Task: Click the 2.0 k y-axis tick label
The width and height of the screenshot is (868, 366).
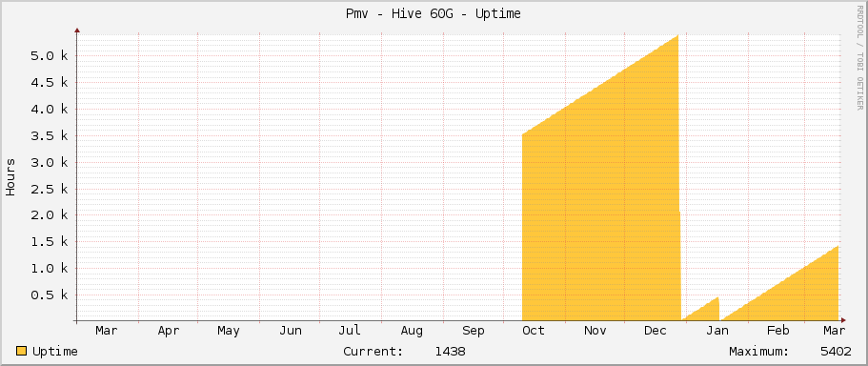Action: click(50, 214)
